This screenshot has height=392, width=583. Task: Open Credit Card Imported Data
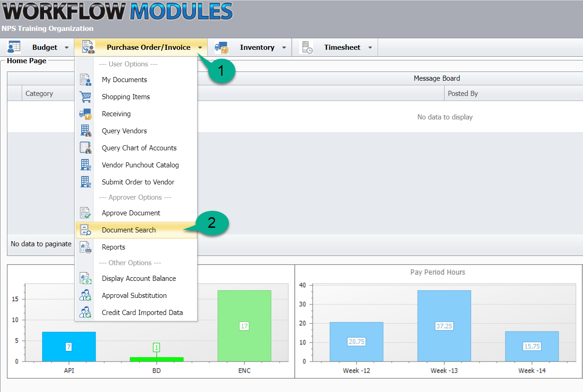pos(142,313)
